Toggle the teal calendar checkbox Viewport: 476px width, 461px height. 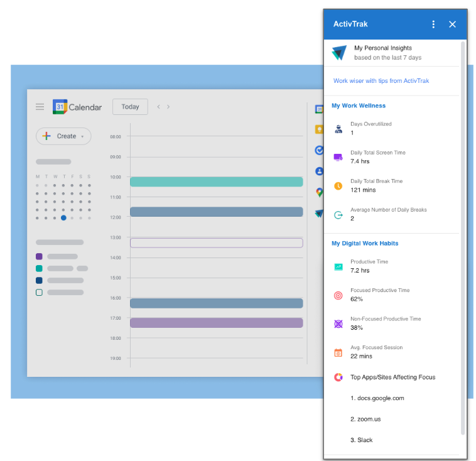point(39,268)
